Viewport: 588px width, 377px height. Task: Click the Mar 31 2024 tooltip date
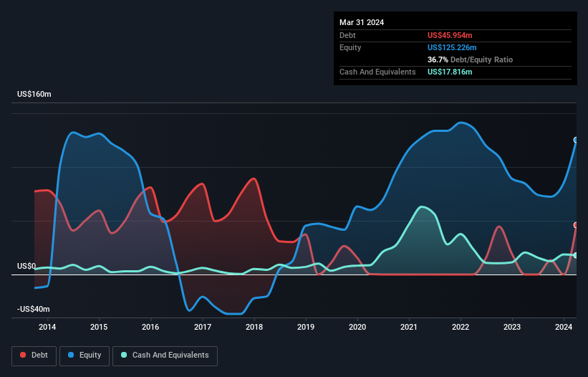[362, 22]
